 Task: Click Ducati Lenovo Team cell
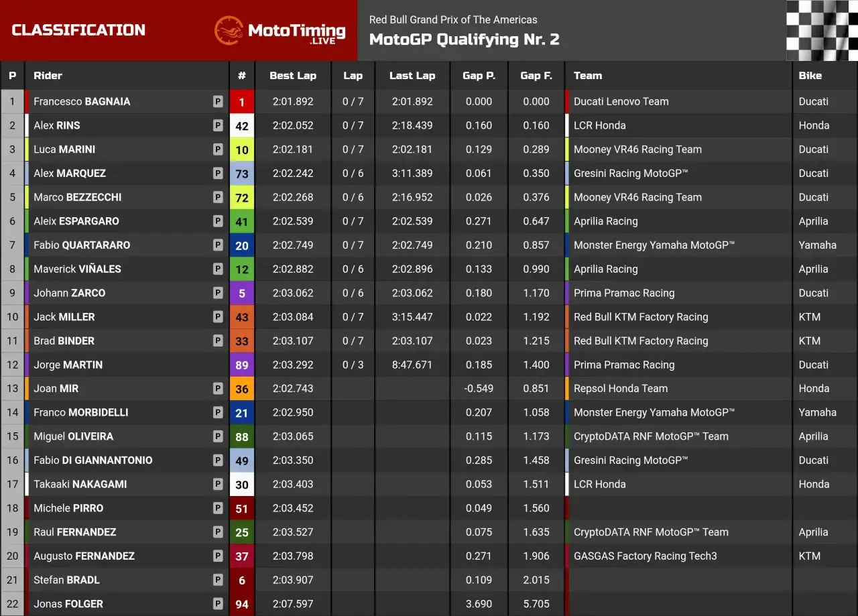621,101
